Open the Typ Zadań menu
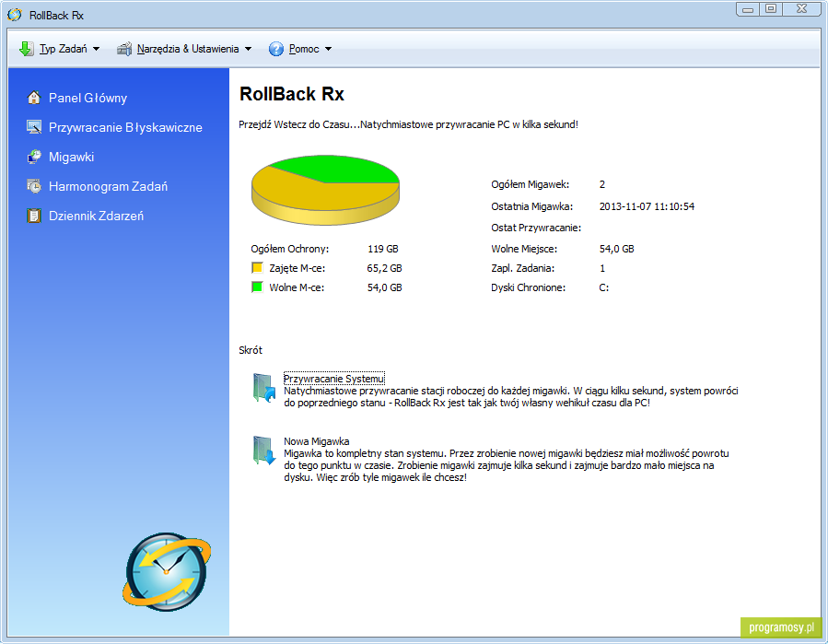This screenshot has width=828, height=644. (x=64, y=49)
